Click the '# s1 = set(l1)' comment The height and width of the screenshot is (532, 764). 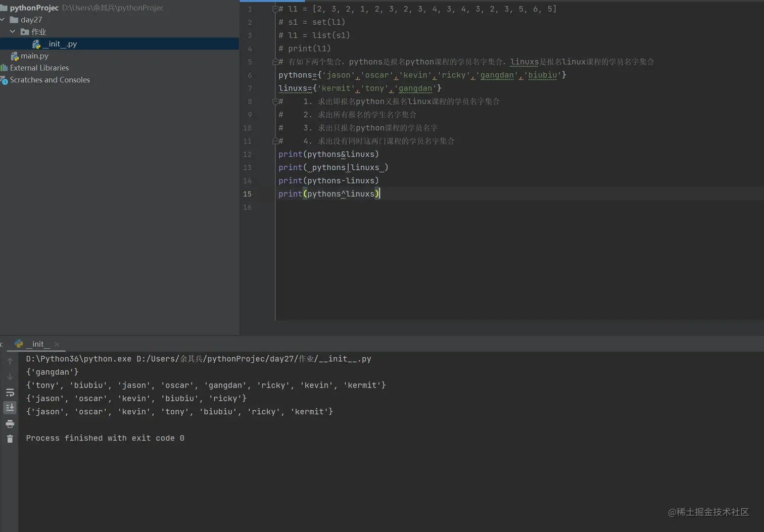312,22
